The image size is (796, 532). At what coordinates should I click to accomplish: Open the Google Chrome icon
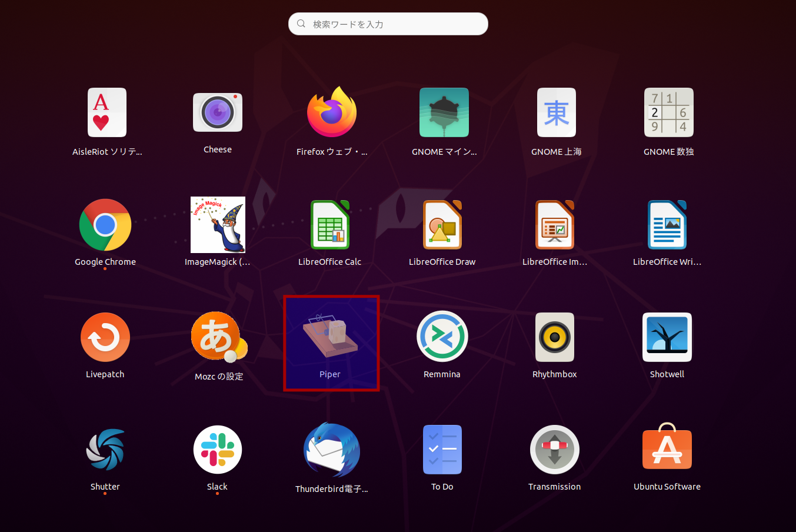point(105,225)
